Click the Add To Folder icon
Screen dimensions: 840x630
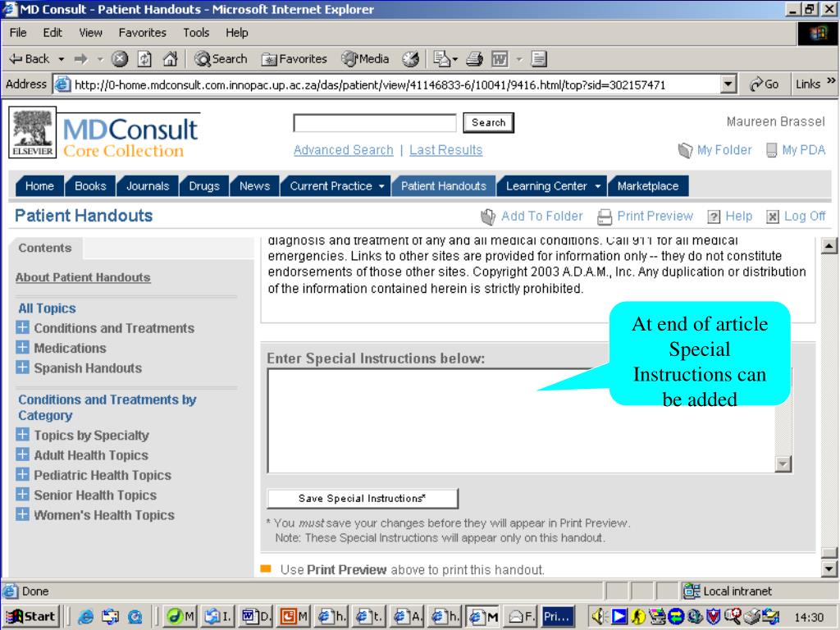pos(487,217)
